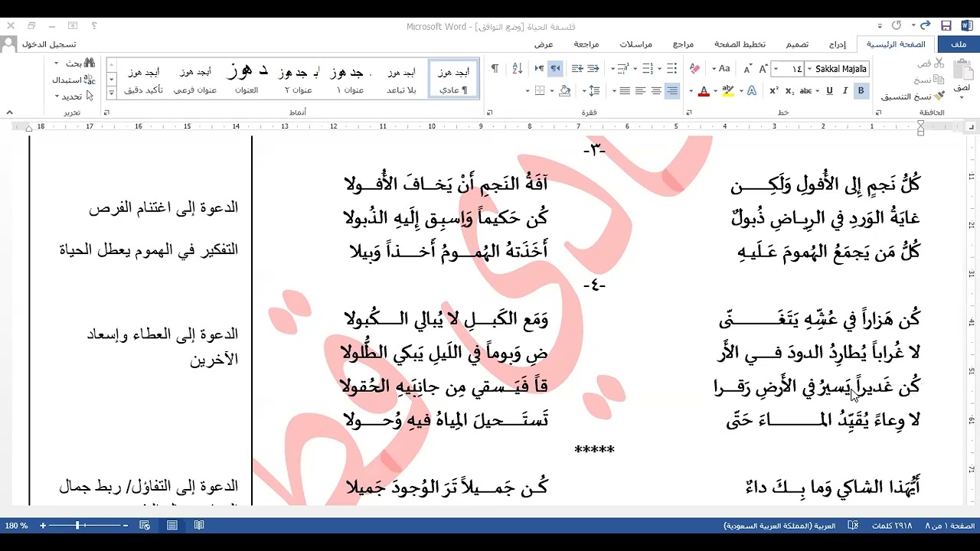Click تسجيل الدخول (Sign in)
Screen dimensions: 980x551
click(x=49, y=44)
